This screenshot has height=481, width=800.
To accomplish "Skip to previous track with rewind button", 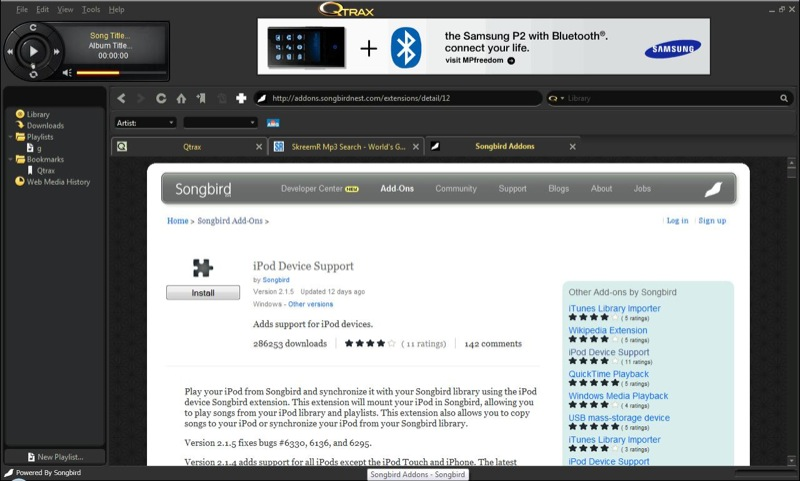I will pyautogui.click(x=10, y=52).
